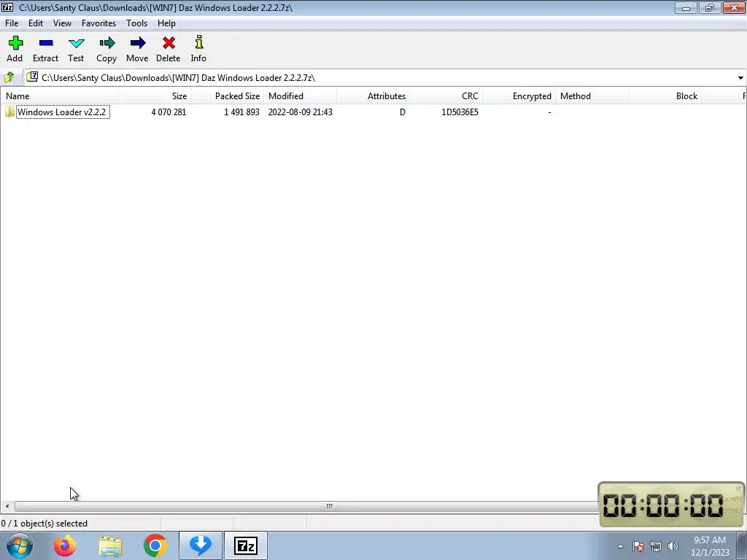
Task: Click the Action Center flag icon
Action: click(638, 546)
